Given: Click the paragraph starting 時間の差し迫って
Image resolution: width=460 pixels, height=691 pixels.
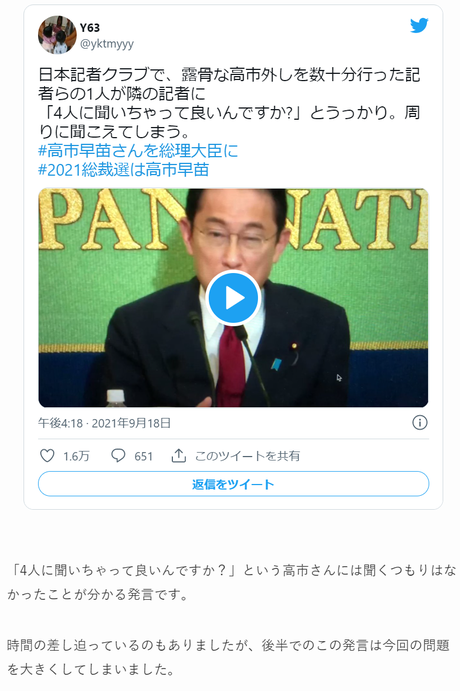Looking at the screenshot, I should click(x=228, y=657).
